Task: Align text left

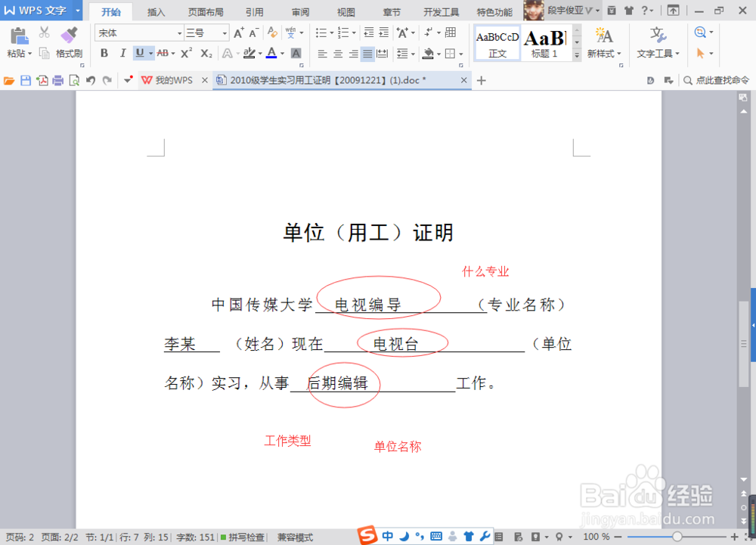Action: pos(322,54)
